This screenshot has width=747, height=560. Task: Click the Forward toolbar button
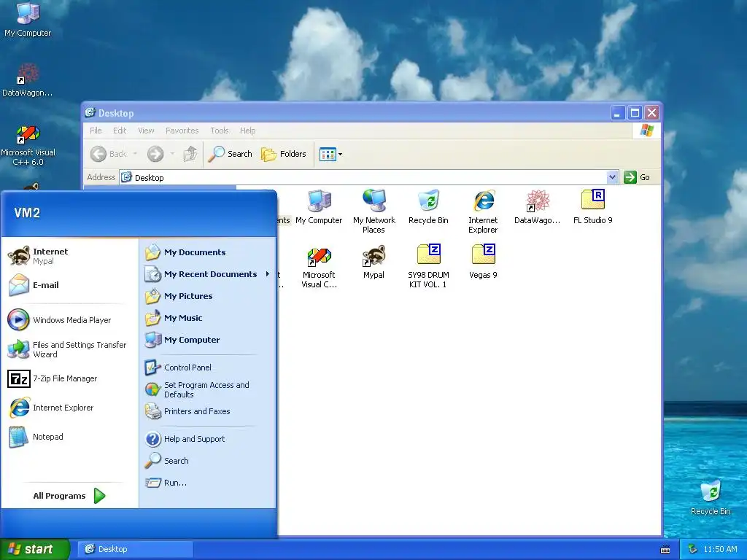[x=155, y=154]
